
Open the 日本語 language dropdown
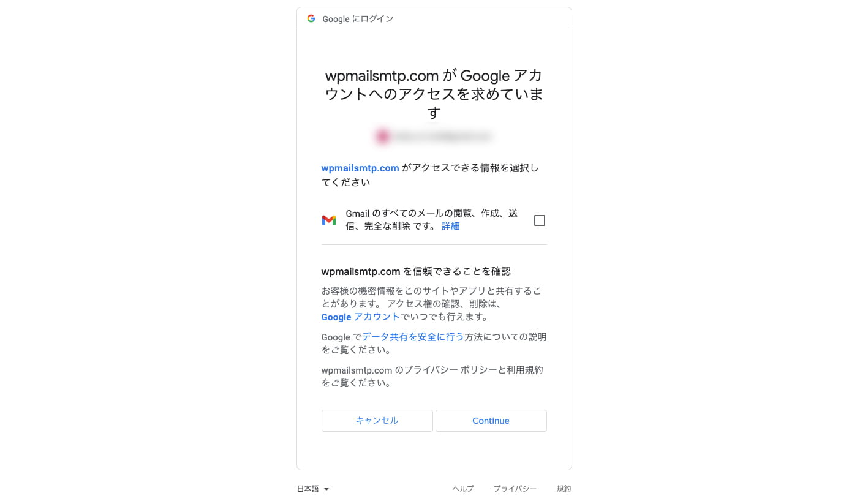click(x=313, y=489)
